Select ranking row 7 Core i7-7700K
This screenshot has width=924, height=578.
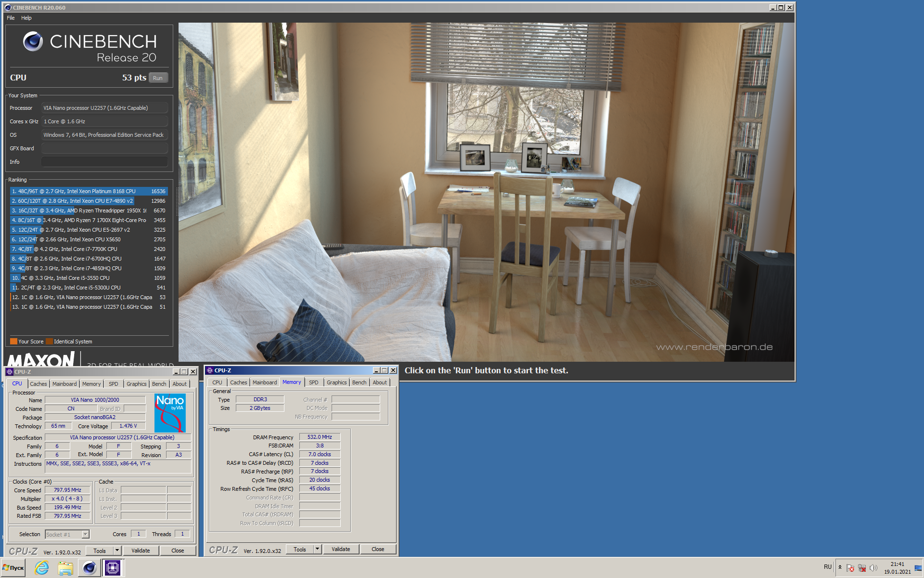pyautogui.click(x=89, y=249)
